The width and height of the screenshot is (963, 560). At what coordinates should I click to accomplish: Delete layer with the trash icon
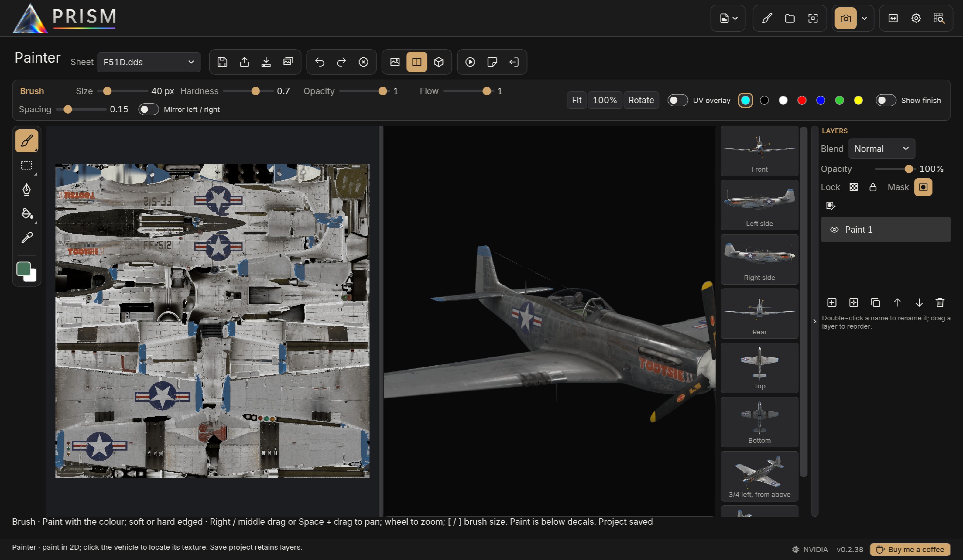[x=940, y=302]
